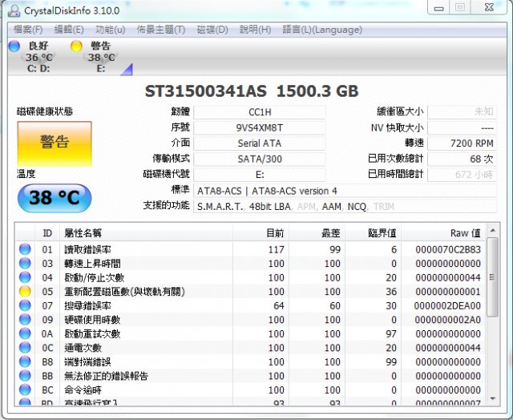Select the 命令逾時 attribute name
The image size is (513, 420).
(x=83, y=390)
